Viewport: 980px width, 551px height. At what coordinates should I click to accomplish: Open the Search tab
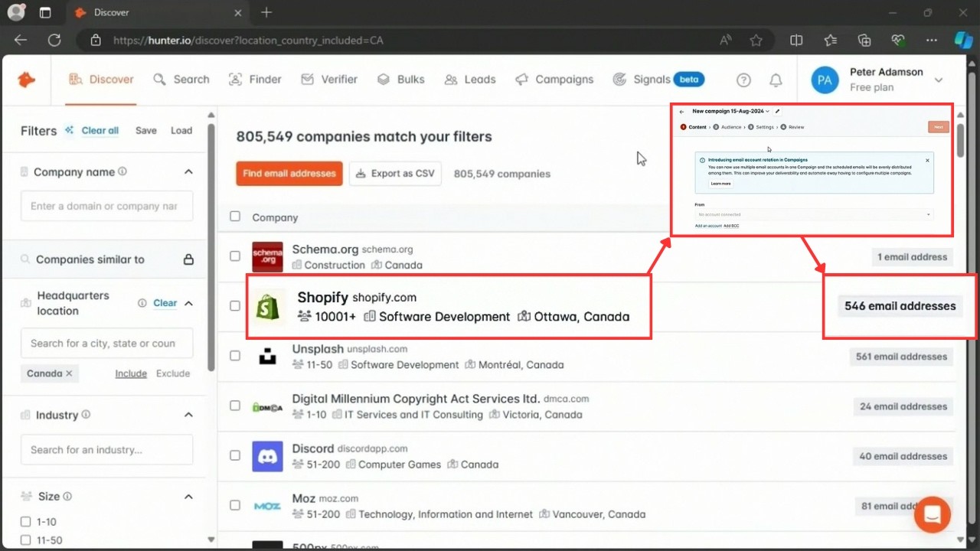[x=181, y=79]
